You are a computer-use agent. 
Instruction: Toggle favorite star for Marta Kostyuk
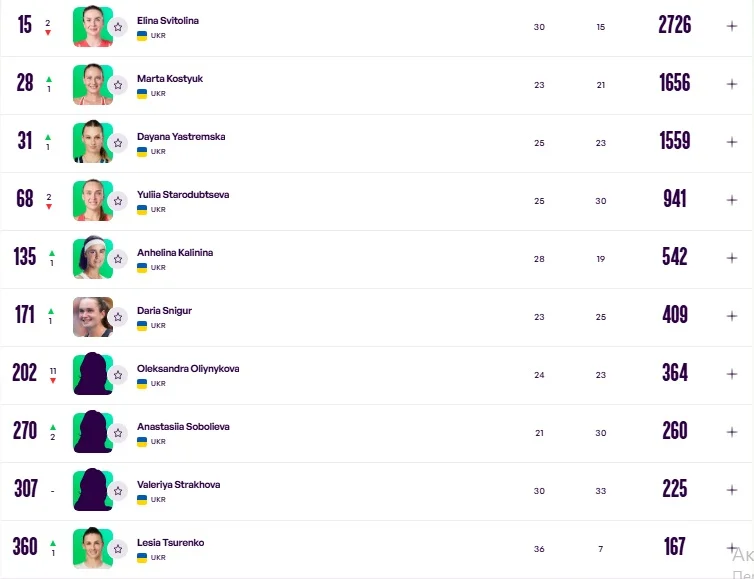click(118, 85)
